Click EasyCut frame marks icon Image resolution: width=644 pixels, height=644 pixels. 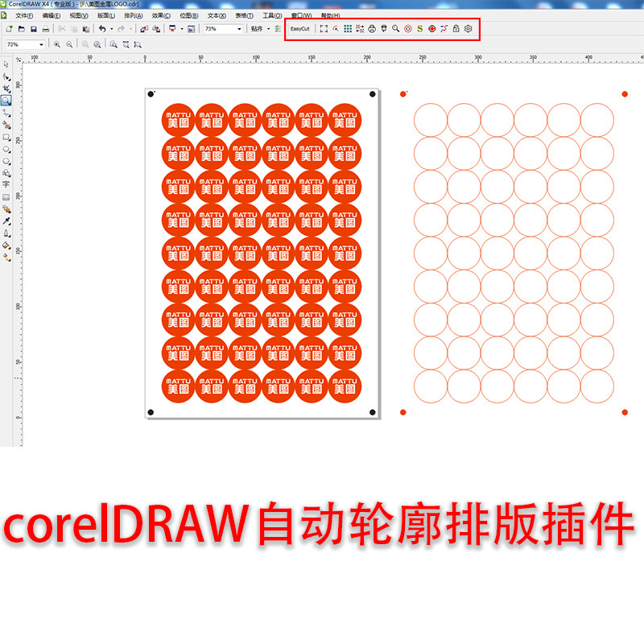point(324,29)
